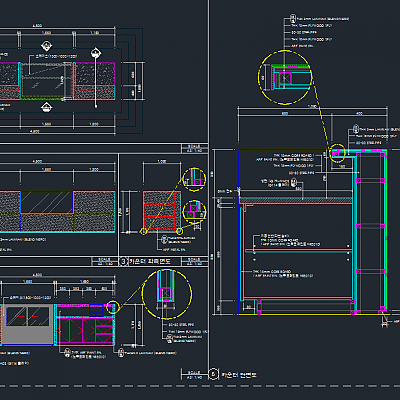400x400 pixels.
Task: Select the section marker above the plan view
Action: (x=46, y=46)
